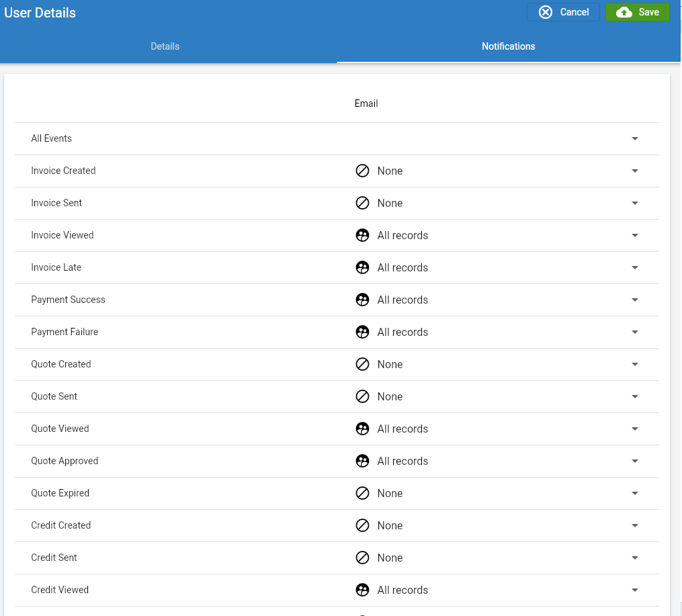This screenshot has height=616, width=682.
Task: Save the user details
Action: [637, 11]
